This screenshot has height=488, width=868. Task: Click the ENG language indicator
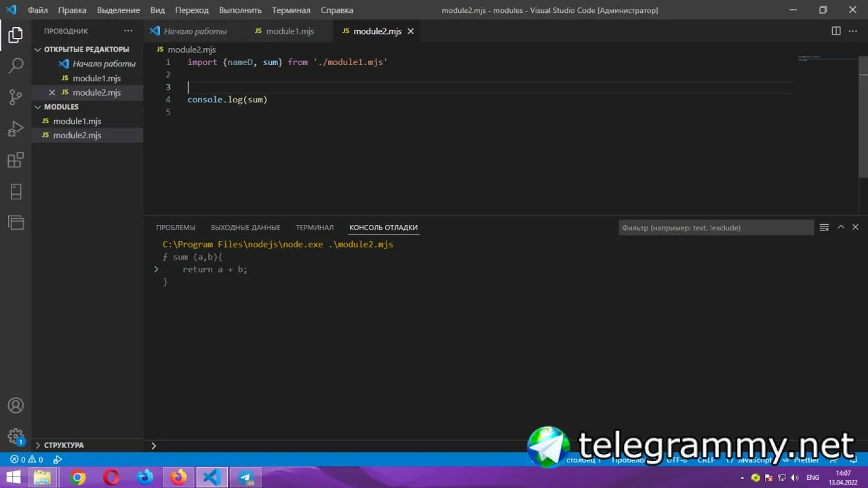(812, 478)
